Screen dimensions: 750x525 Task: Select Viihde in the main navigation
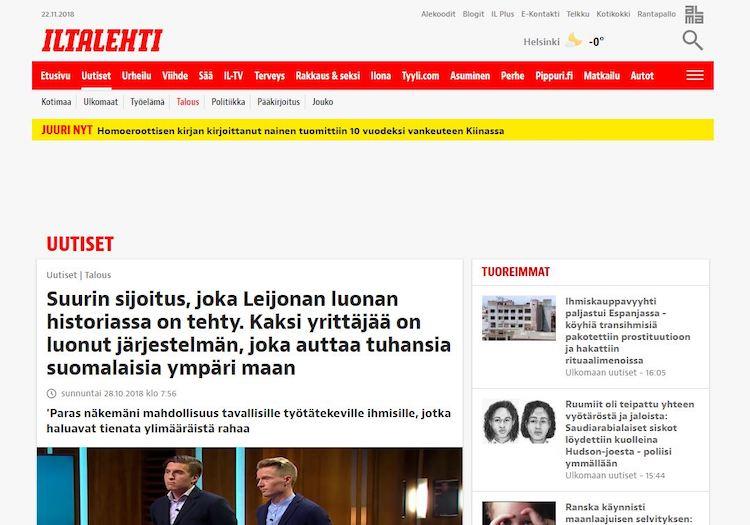pyautogui.click(x=175, y=76)
